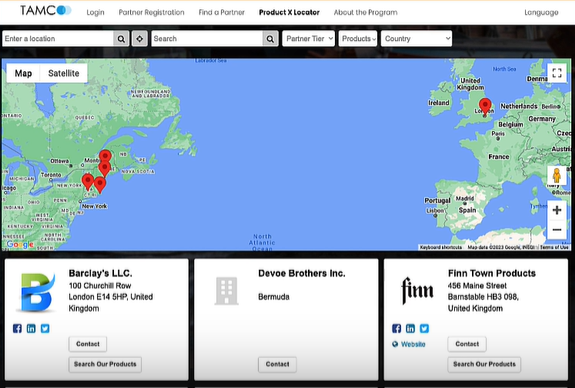
Task: Use my current location crosshair button
Action: 140,39
